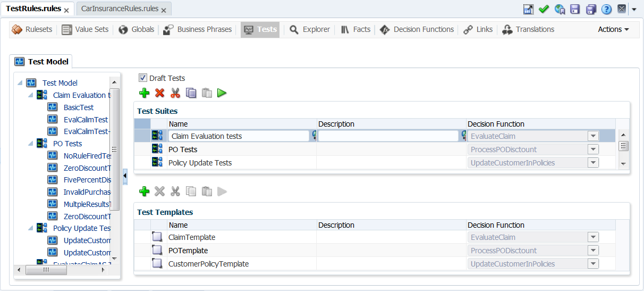
Task: Click Test Suites table scroll-down arrow
Action: coord(624,164)
